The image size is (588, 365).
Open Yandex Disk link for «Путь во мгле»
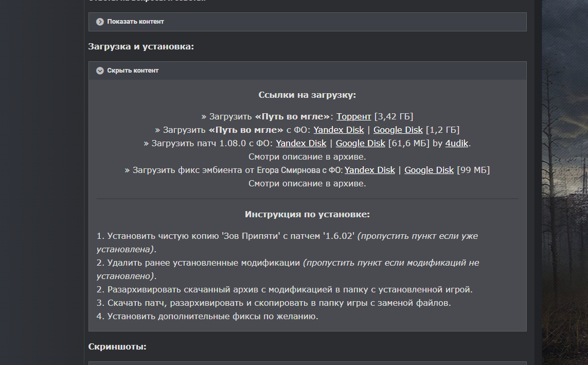click(x=338, y=130)
